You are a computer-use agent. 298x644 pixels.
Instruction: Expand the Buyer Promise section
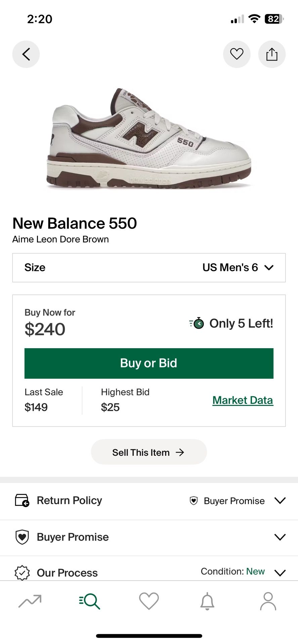tap(280, 537)
